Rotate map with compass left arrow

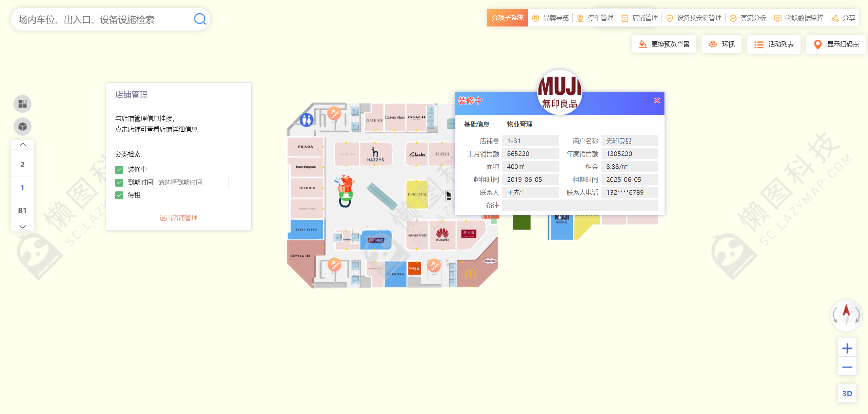pyautogui.click(x=835, y=315)
